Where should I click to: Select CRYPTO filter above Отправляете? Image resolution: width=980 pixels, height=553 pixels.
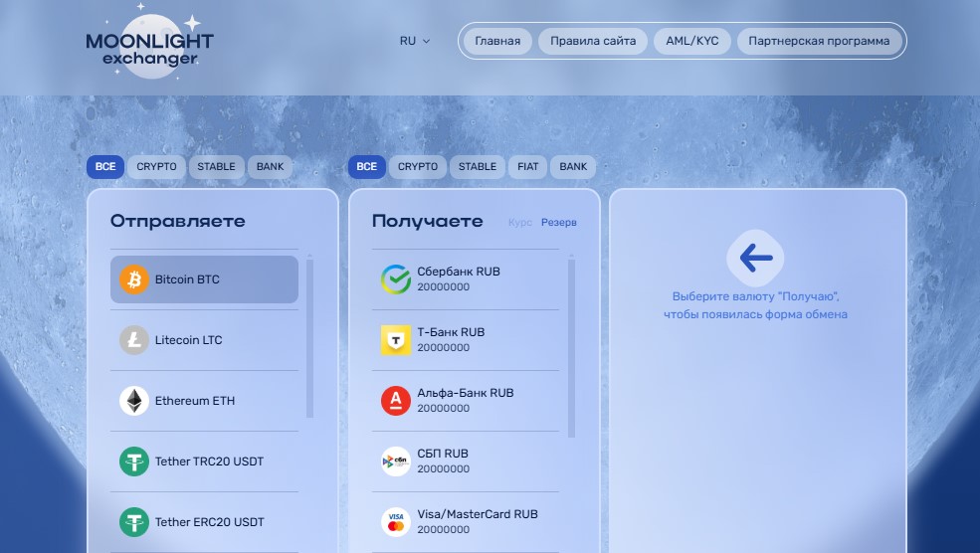(x=157, y=167)
